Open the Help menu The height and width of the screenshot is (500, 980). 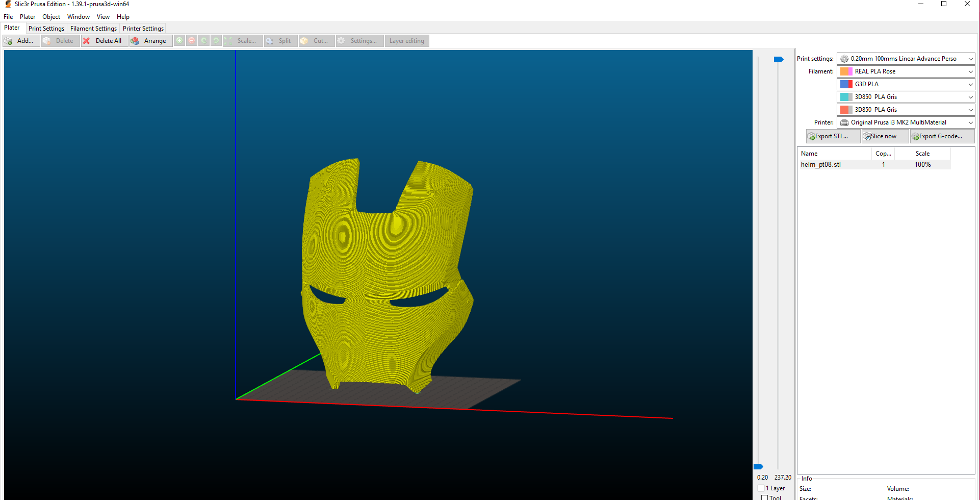[x=123, y=17]
